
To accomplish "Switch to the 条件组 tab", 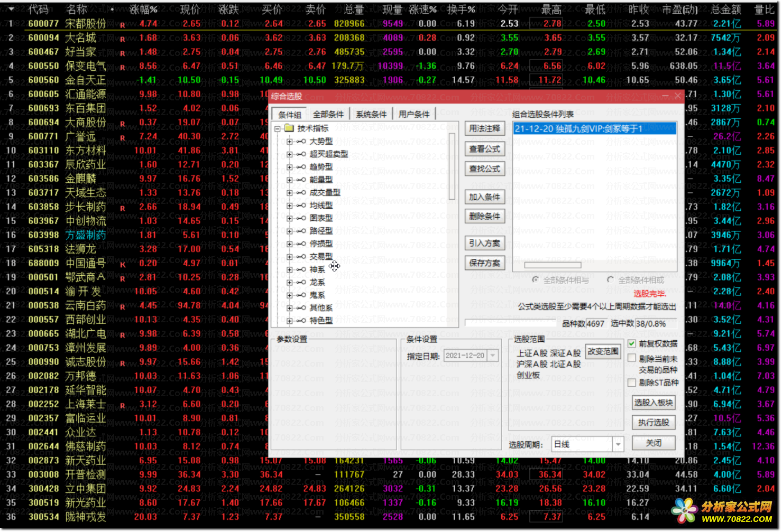I will click(289, 115).
